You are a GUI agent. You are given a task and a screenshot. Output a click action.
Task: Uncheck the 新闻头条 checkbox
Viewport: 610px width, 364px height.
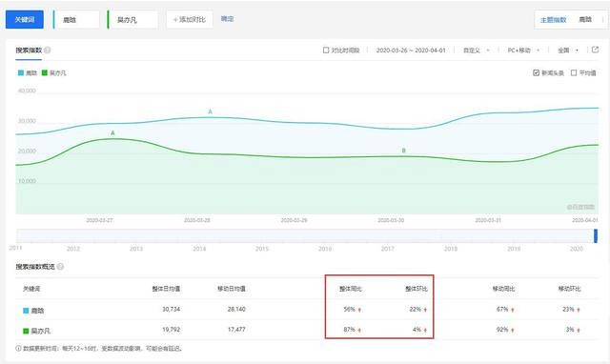coord(536,72)
